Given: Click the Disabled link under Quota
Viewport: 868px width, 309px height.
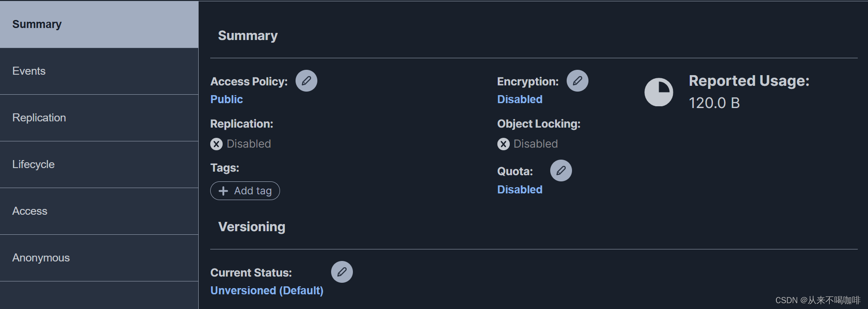Looking at the screenshot, I should point(520,189).
